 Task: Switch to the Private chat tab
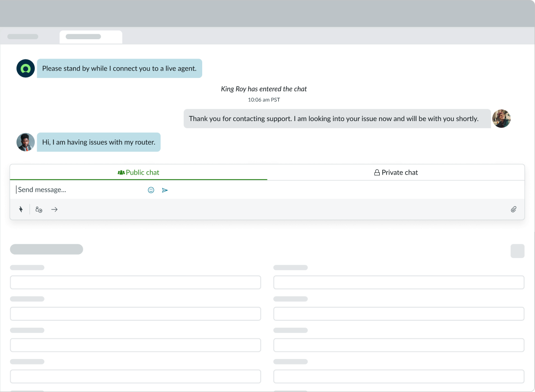click(396, 172)
